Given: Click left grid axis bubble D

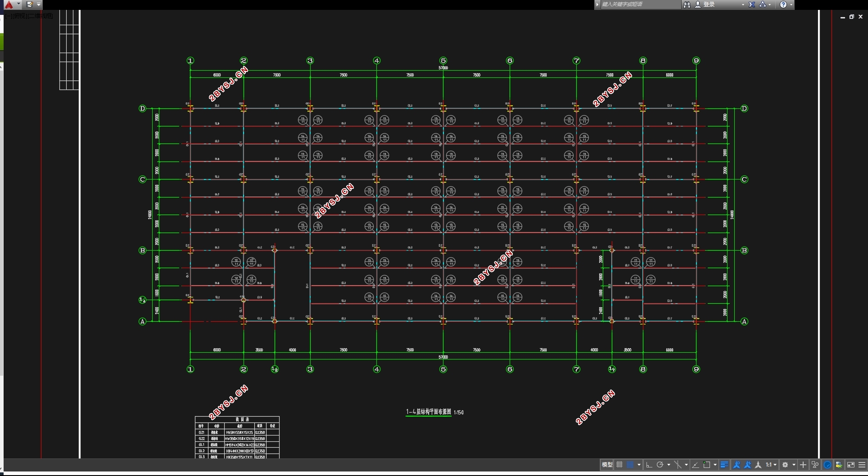Looking at the screenshot, I should click(x=142, y=108).
